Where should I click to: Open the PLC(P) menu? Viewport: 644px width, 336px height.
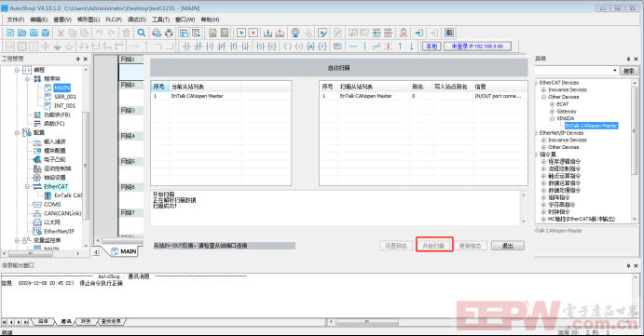114,20
